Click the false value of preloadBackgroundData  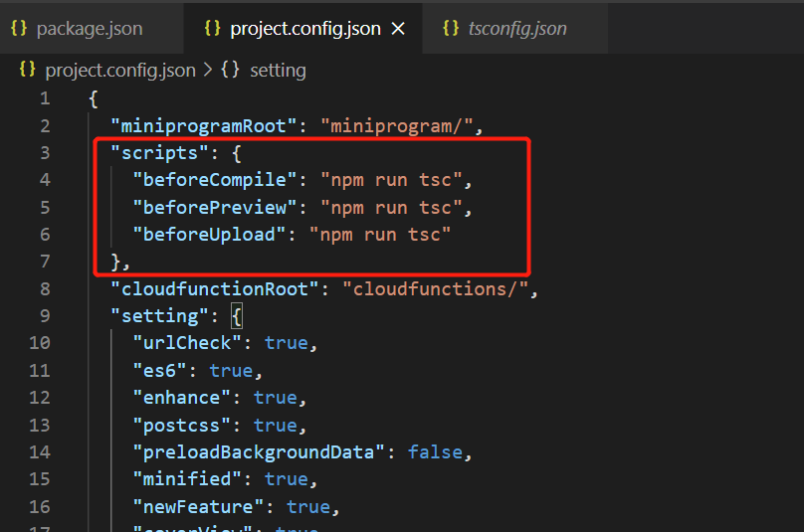coord(435,452)
